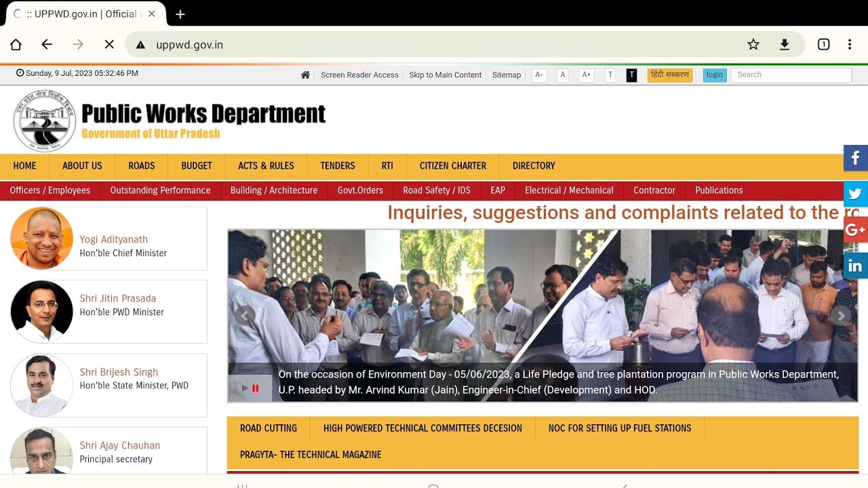Share on Twitter via side icon
Viewport: 868px width, 488px height.
(856, 194)
